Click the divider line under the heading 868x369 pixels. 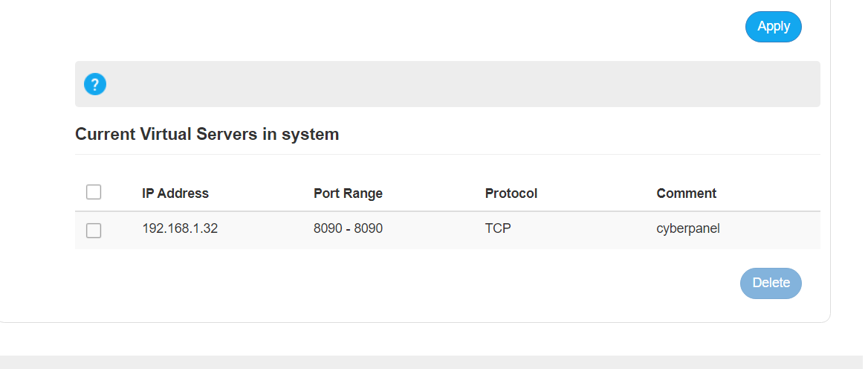coord(447,154)
